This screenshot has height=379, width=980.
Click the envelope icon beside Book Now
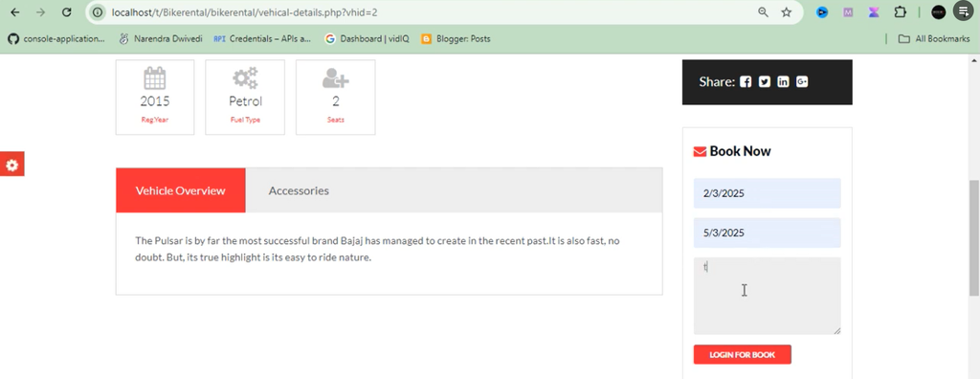pos(700,151)
